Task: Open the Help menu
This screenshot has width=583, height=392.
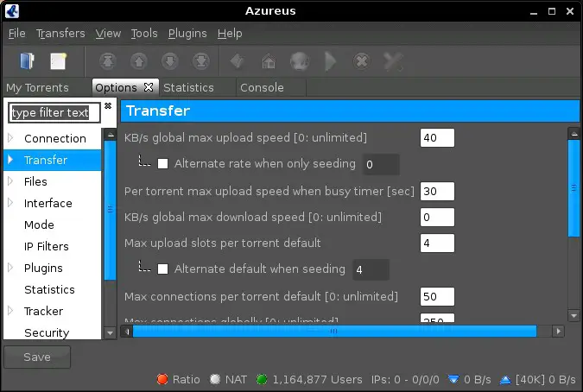Action: pyautogui.click(x=230, y=34)
